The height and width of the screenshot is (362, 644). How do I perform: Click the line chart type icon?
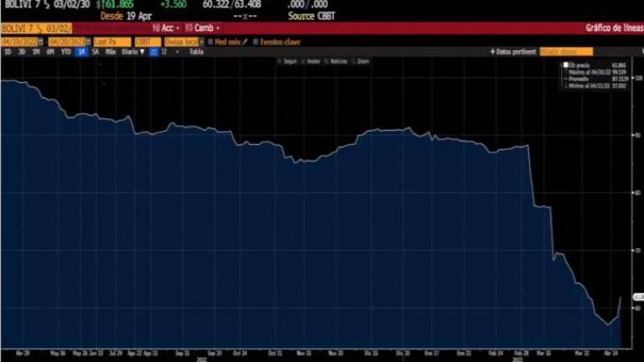pyautogui.click(x=153, y=51)
